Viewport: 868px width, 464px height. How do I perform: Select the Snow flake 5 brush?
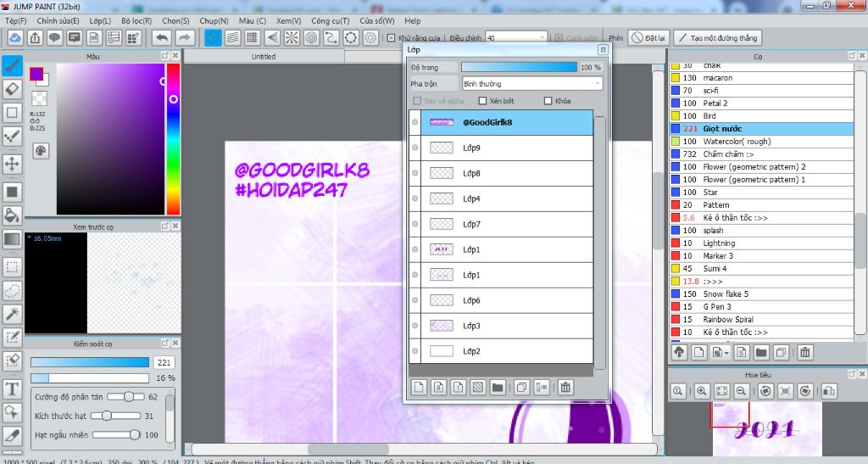(762, 294)
